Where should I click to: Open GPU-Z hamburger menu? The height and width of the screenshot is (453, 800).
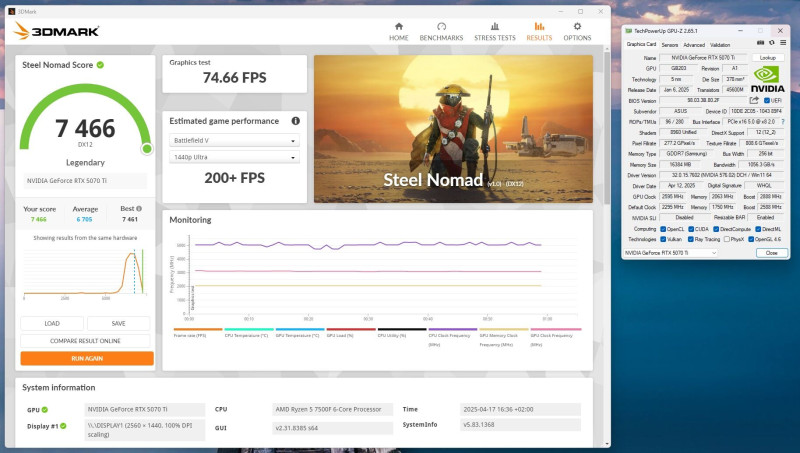click(x=783, y=43)
